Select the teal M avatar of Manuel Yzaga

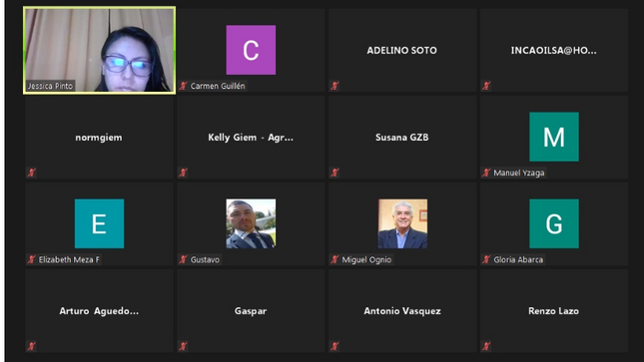(554, 137)
